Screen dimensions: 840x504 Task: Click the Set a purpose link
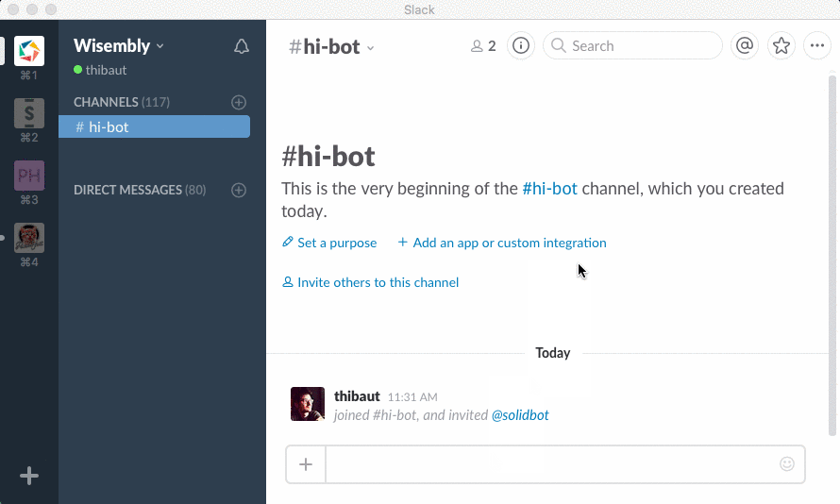pyautogui.click(x=329, y=243)
